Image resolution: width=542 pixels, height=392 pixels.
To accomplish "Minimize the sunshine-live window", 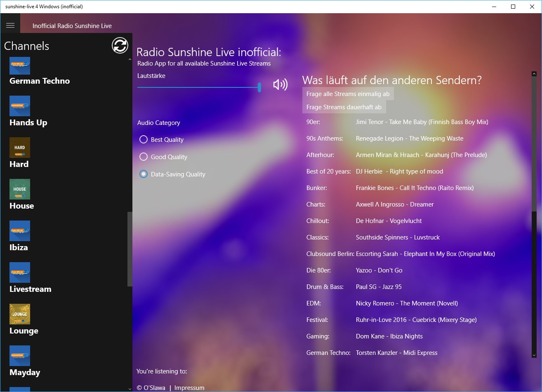I will click(494, 7).
